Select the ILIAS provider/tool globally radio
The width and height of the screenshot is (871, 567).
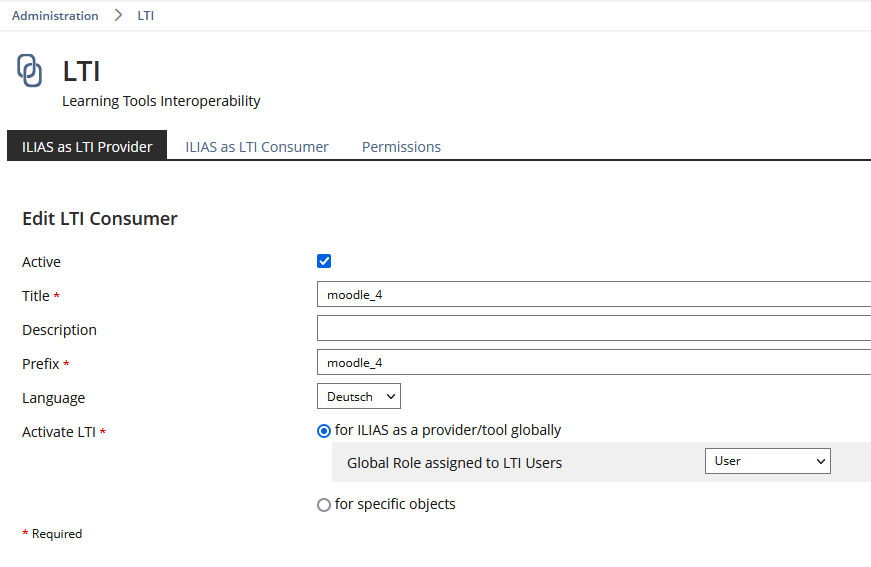click(324, 431)
